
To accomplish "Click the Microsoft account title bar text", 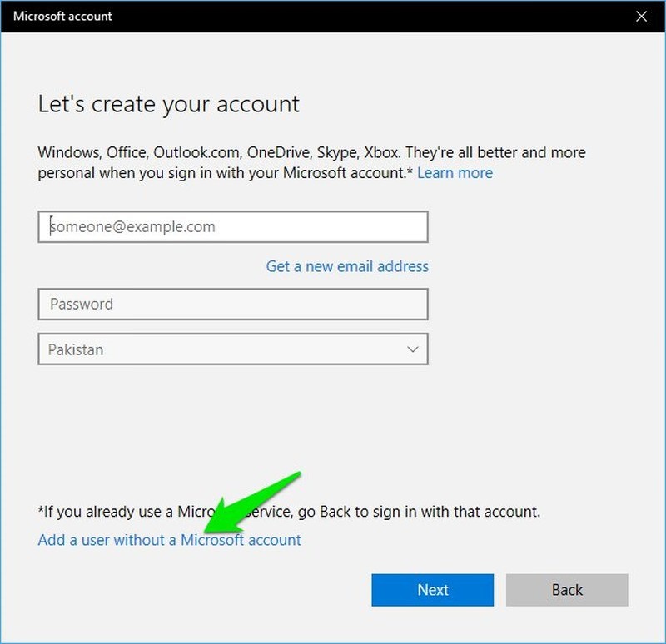I will [x=62, y=16].
